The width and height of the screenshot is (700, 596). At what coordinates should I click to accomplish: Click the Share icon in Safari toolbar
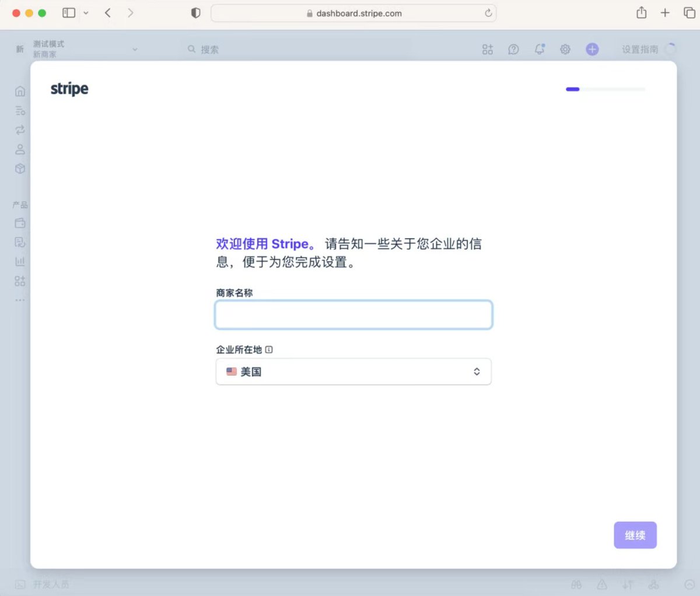click(x=642, y=12)
